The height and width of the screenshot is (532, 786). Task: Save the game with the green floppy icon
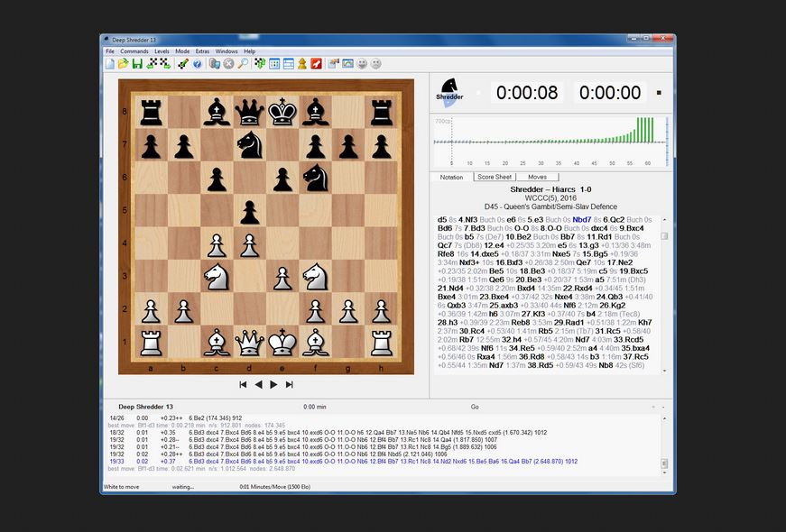(137, 64)
